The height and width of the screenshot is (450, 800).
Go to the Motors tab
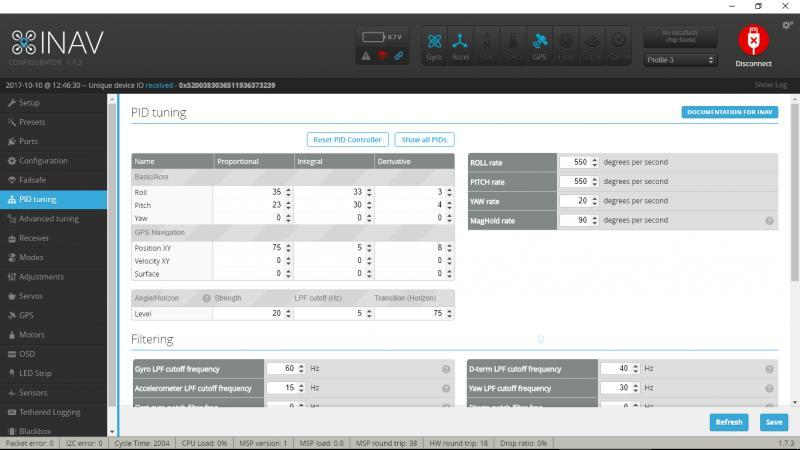click(x=32, y=335)
